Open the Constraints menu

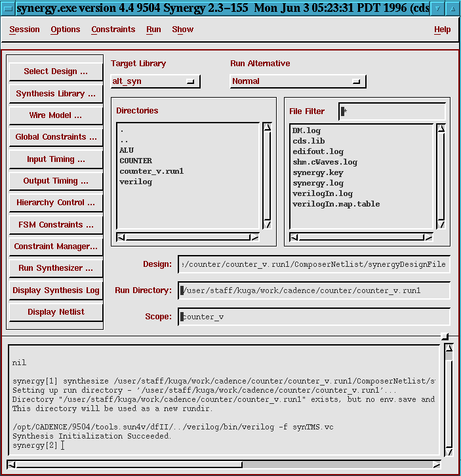tap(113, 30)
